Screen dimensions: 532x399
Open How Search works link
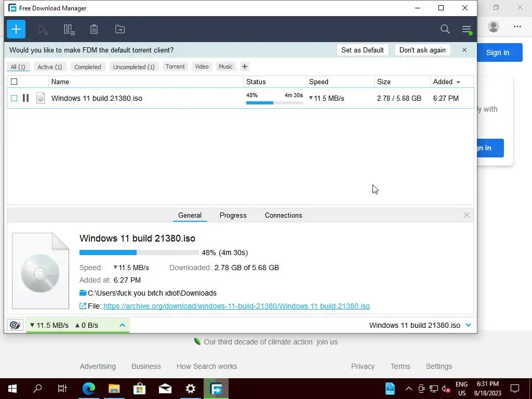click(x=207, y=366)
